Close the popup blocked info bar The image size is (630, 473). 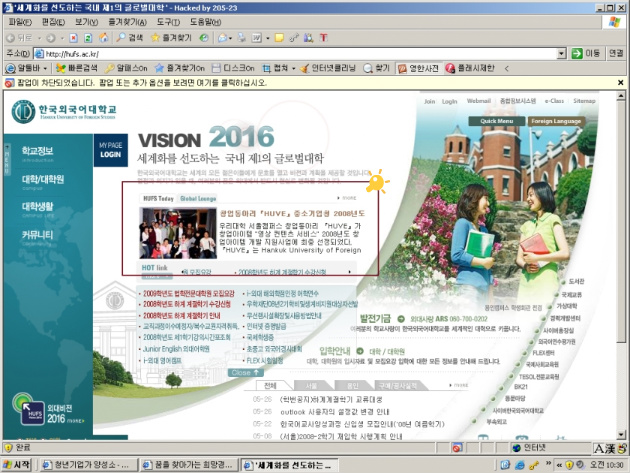coord(620,83)
